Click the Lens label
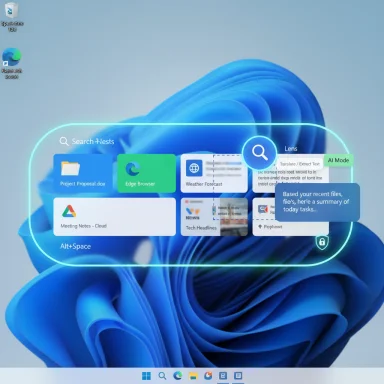Screen dimensions: 384x384 pos(291,149)
